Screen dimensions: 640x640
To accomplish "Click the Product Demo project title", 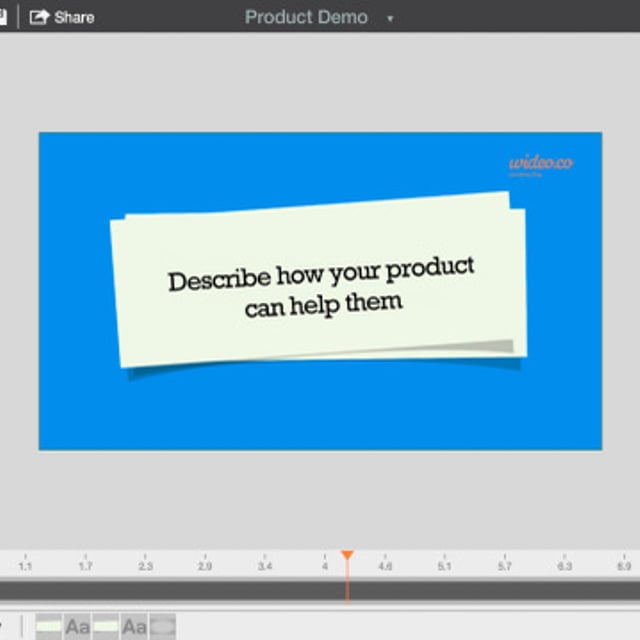I will click(x=306, y=17).
